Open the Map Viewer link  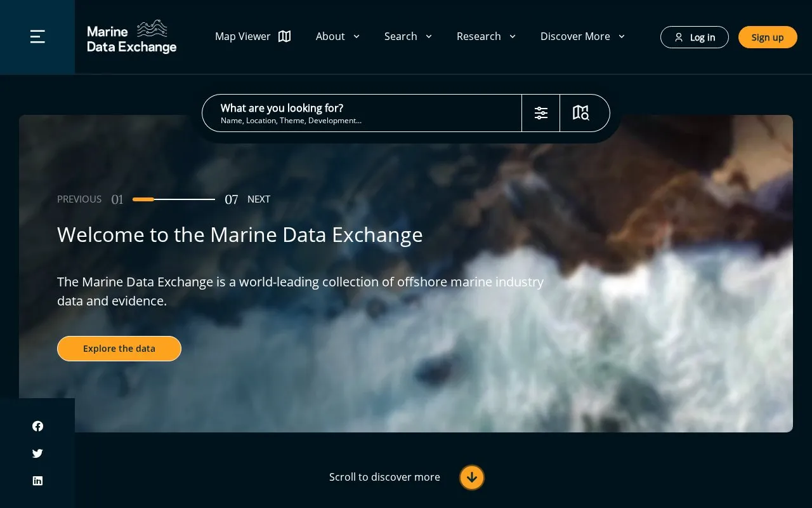(x=252, y=36)
